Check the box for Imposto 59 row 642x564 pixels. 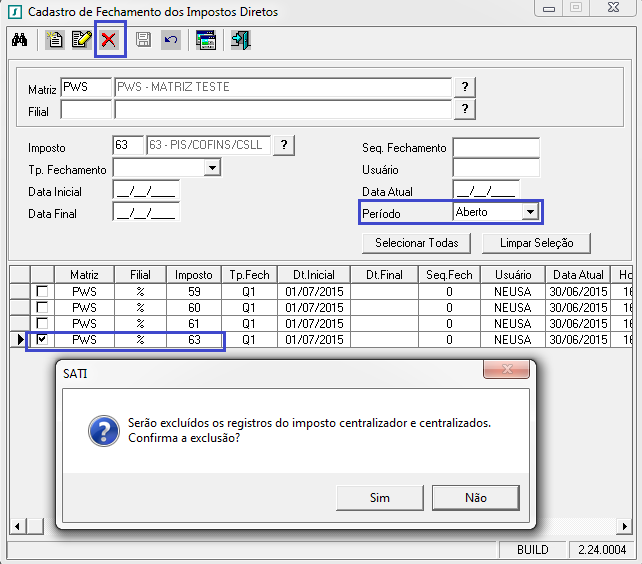(x=42, y=292)
